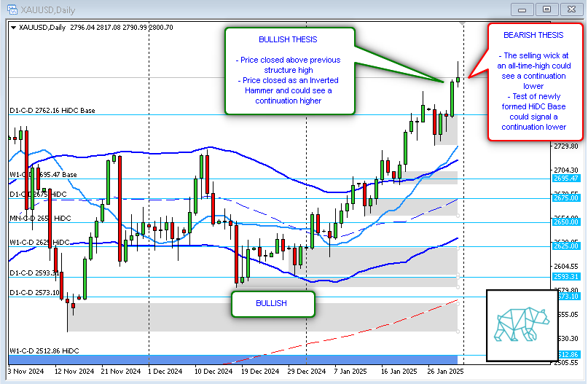Click the small green BULLISH label box
Image resolution: width=588 pixels, height=384 pixels.
click(x=273, y=303)
